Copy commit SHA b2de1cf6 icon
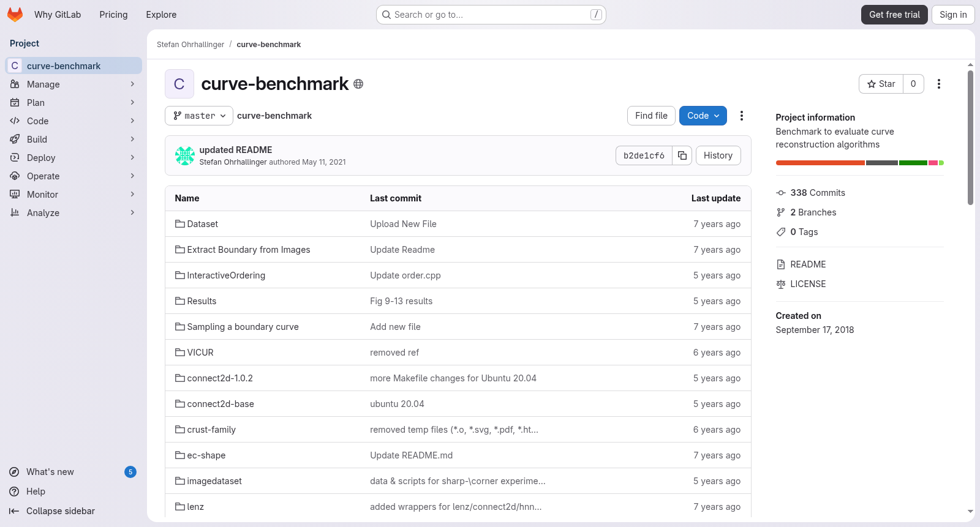The width and height of the screenshot is (980, 527). (x=682, y=155)
